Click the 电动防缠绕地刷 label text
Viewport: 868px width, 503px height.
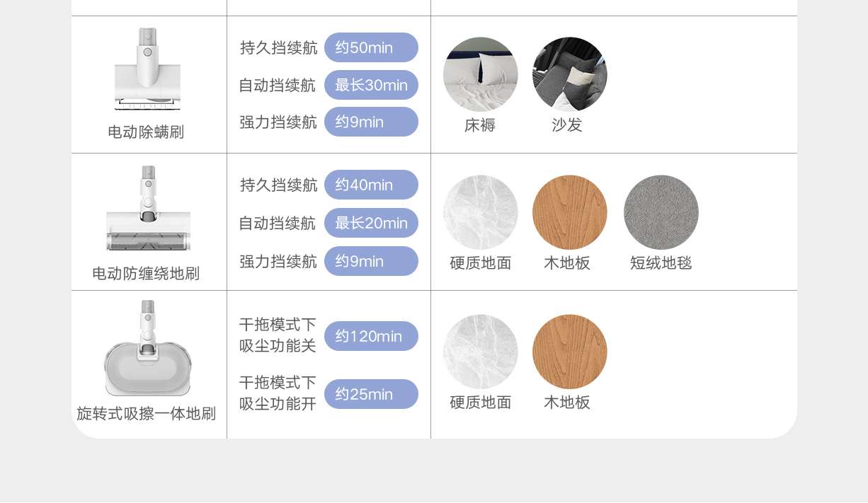point(146,273)
